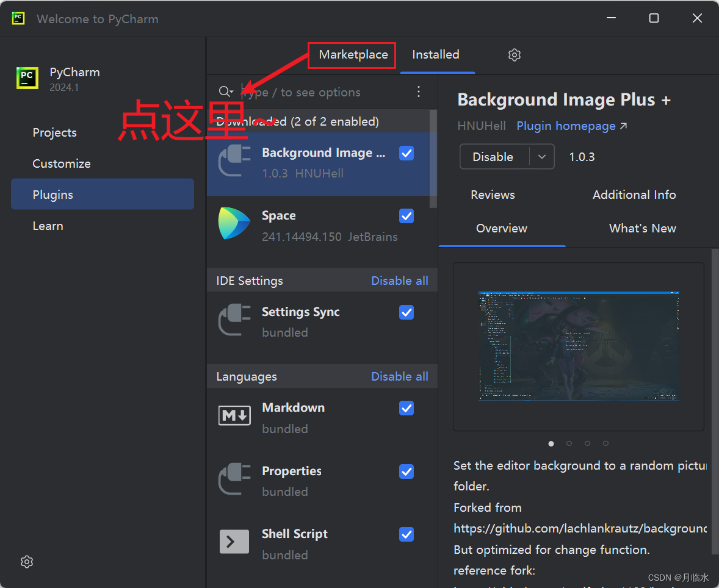The image size is (719, 588).
Task: Open Customize in the sidebar
Action: click(62, 163)
